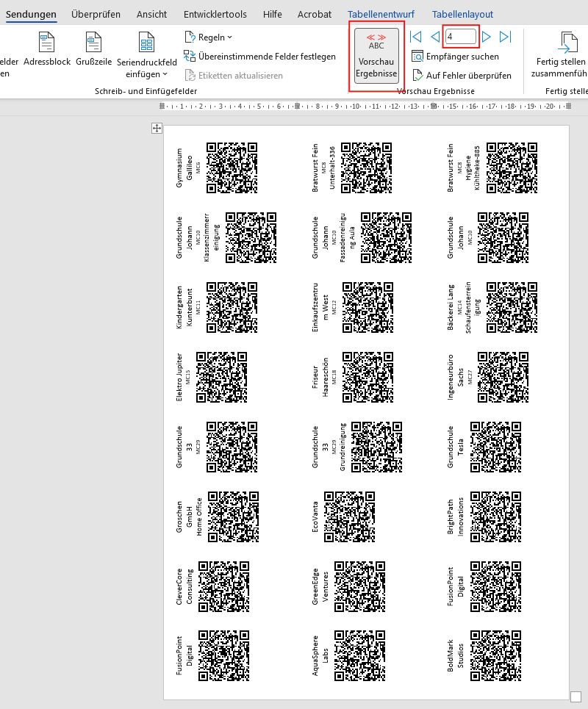Screen dimensions: 588x709
Task: Jump to last record arrow
Action: (505, 37)
